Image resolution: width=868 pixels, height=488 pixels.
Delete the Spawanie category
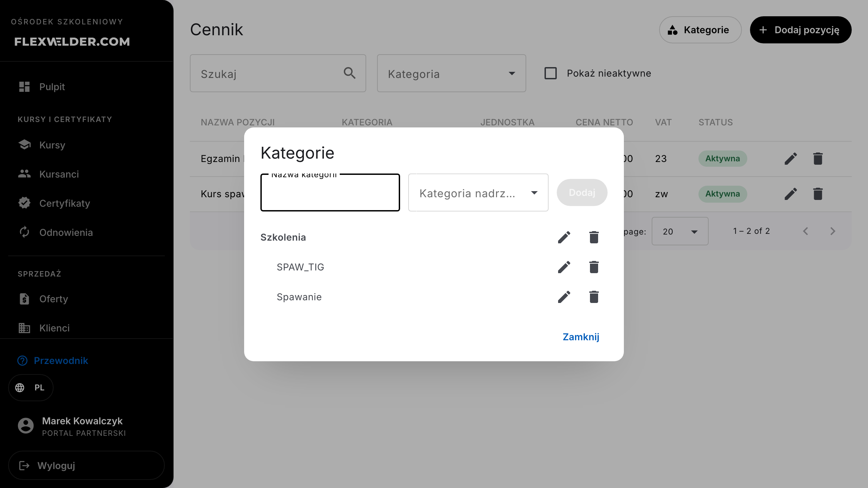click(x=594, y=297)
